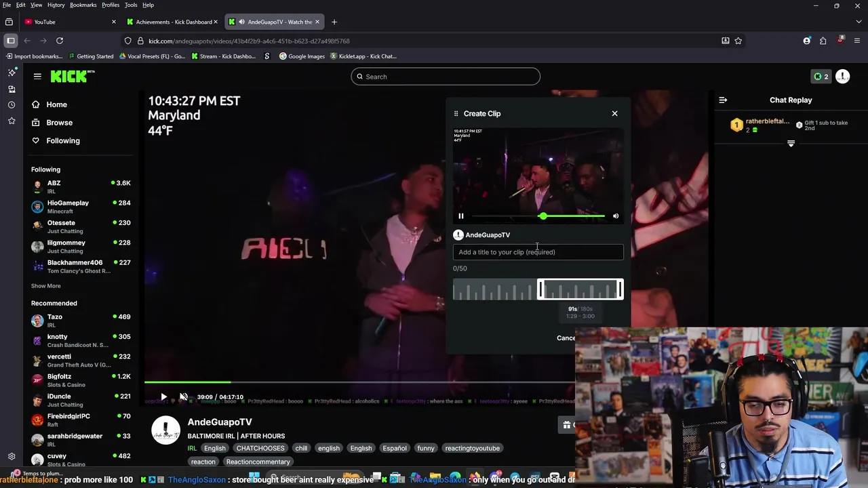This screenshot has height=488, width=868.
Task: Open the Tools menu
Action: click(x=131, y=5)
